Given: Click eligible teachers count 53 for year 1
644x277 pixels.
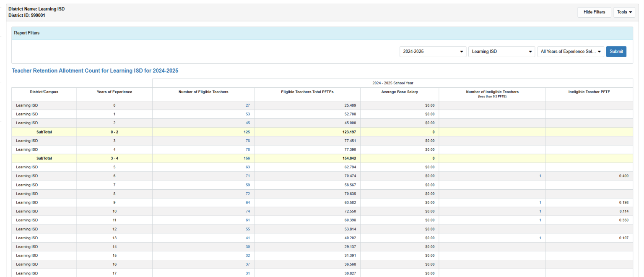Looking at the screenshot, I should tap(247, 114).
